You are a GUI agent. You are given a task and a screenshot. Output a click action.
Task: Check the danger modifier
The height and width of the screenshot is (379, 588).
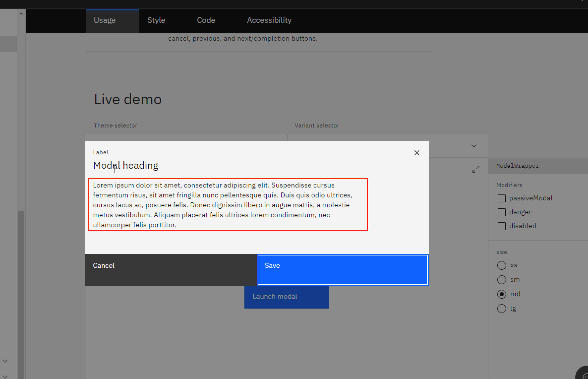click(501, 212)
